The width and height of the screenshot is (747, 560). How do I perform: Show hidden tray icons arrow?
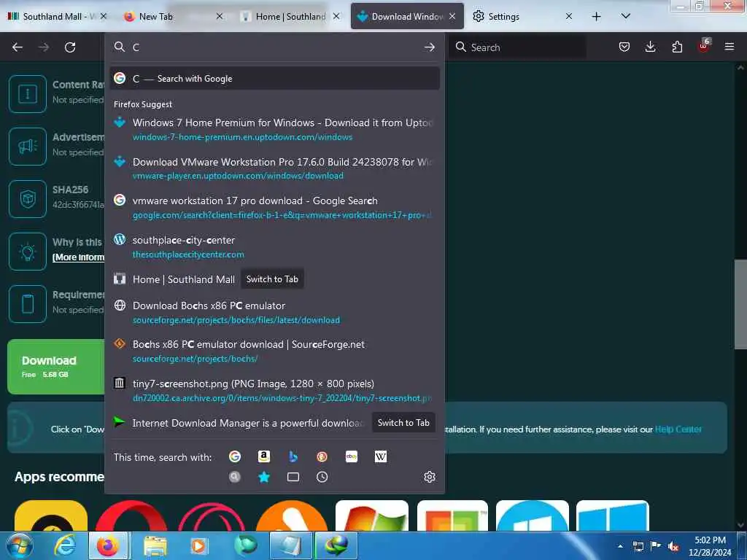[x=620, y=546]
